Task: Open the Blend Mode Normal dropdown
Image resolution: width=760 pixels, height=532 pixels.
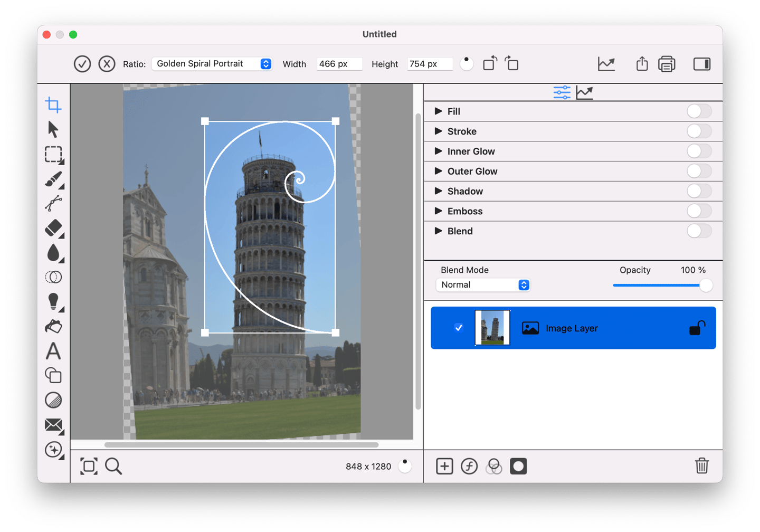Action: [483, 285]
